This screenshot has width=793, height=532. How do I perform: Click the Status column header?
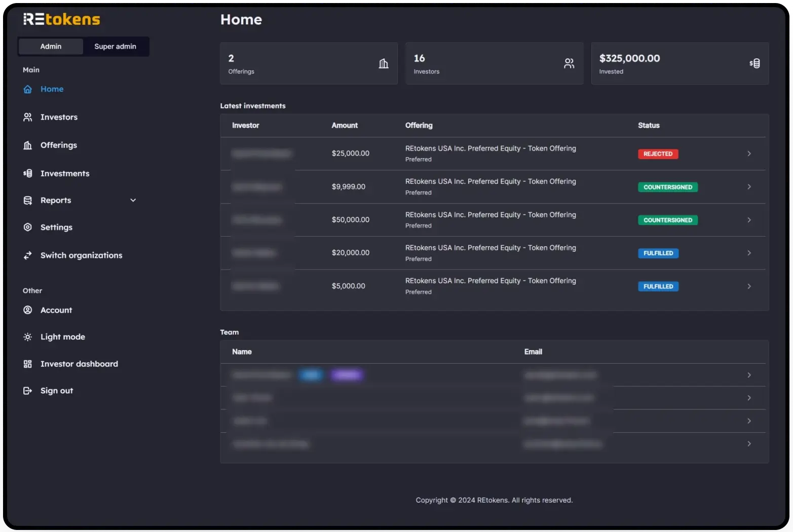click(649, 126)
